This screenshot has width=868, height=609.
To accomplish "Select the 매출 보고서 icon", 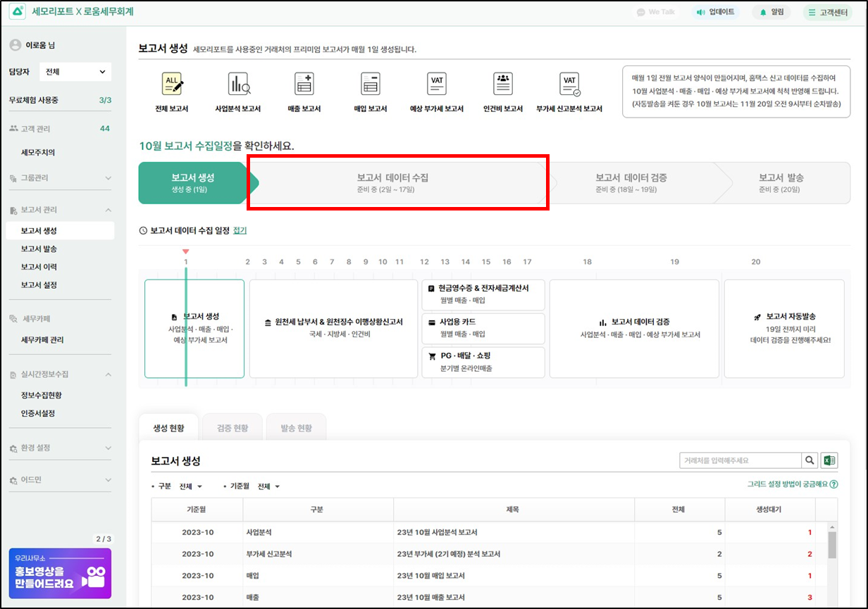I will pos(304,84).
